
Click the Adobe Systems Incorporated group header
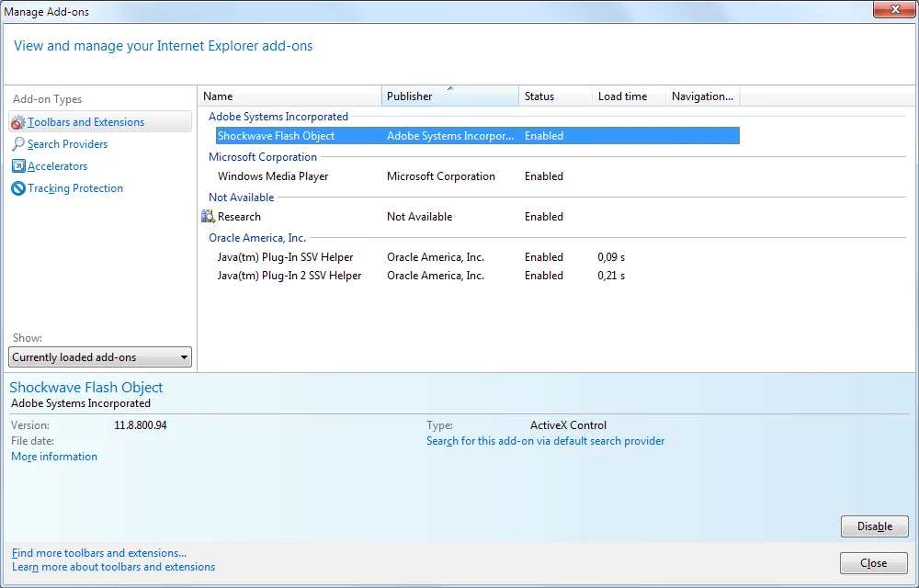[x=278, y=117]
